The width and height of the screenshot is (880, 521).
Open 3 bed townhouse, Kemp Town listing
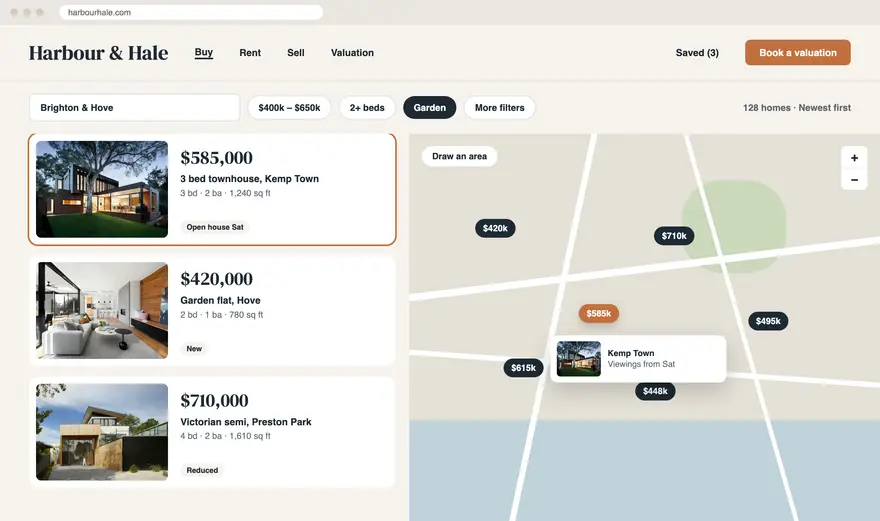coord(249,179)
